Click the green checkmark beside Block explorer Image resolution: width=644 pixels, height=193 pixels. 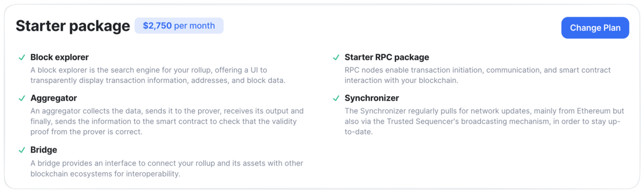(x=22, y=57)
